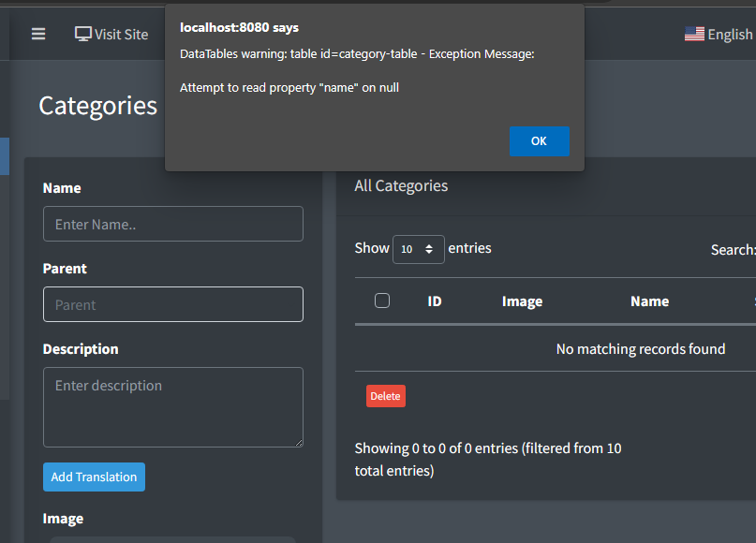Screen dimensions: 756x543
Task: Click the Add Translation button
Action: (x=94, y=477)
